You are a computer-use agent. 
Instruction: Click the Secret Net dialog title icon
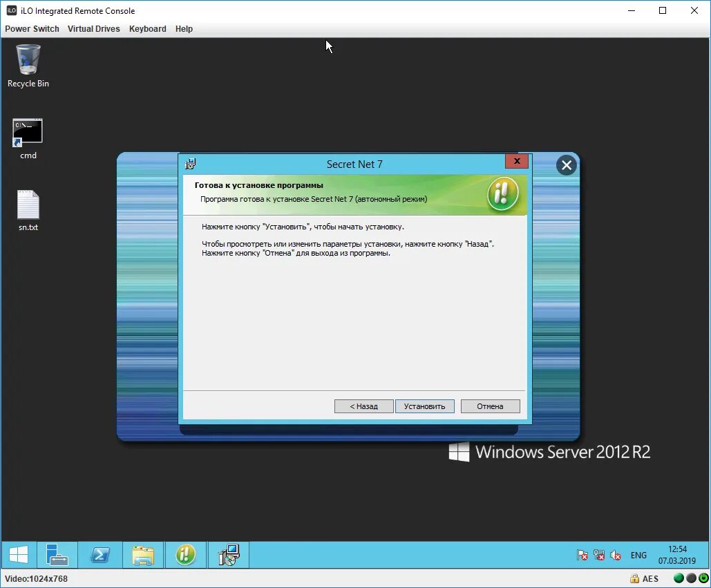[191, 164]
